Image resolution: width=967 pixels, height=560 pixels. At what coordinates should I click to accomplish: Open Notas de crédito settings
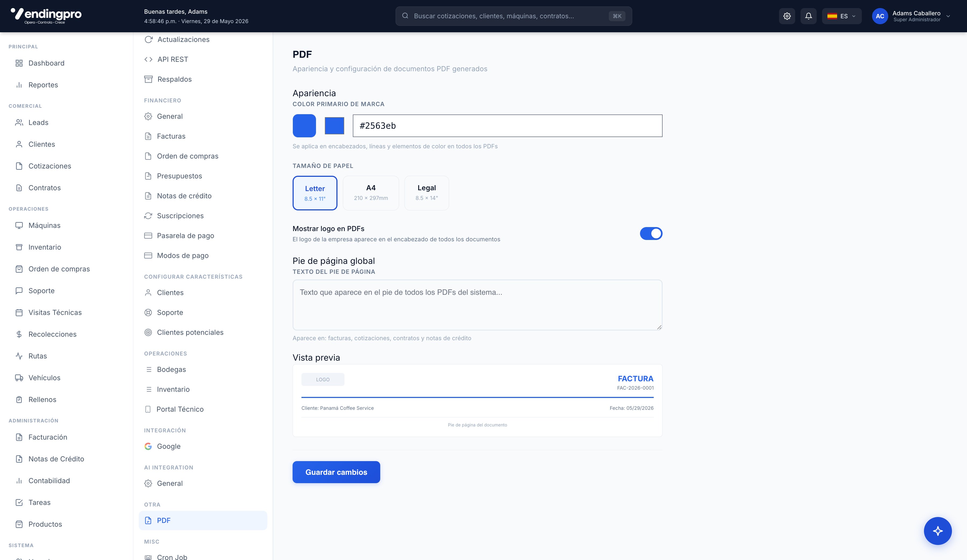[184, 196]
